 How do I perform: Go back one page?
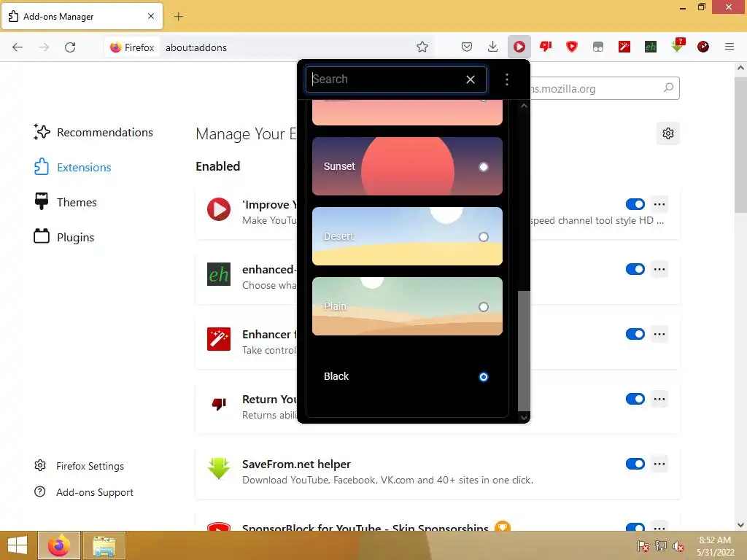pos(18,47)
